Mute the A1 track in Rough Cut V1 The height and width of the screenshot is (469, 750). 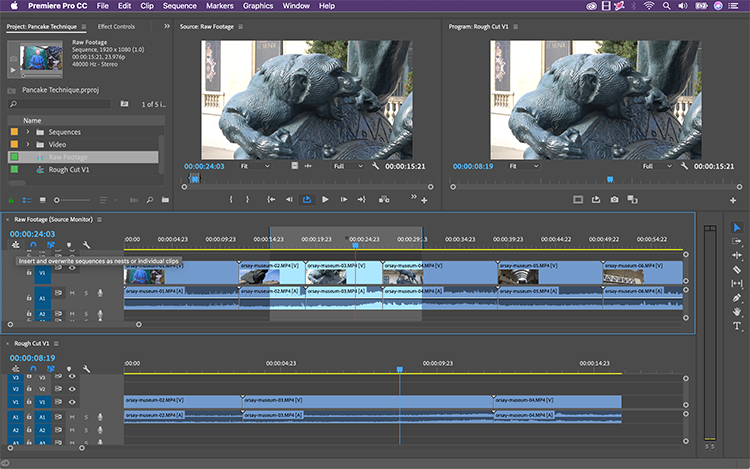[71, 418]
